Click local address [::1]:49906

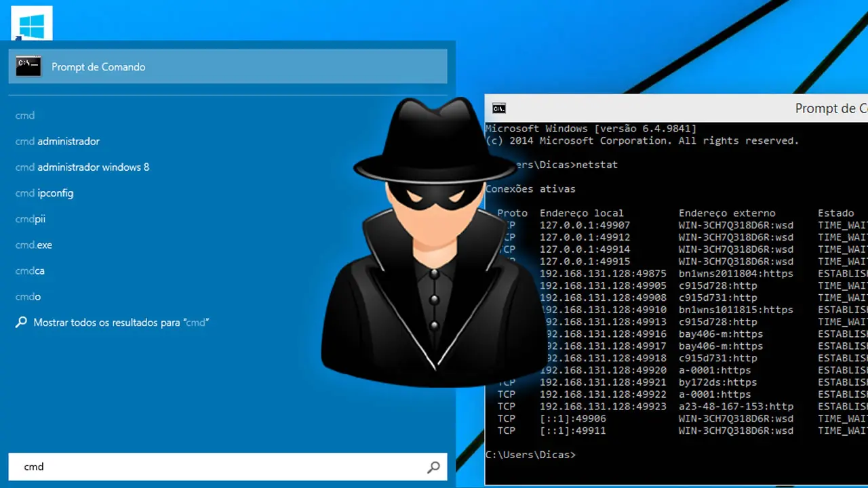tap(573, 419)
